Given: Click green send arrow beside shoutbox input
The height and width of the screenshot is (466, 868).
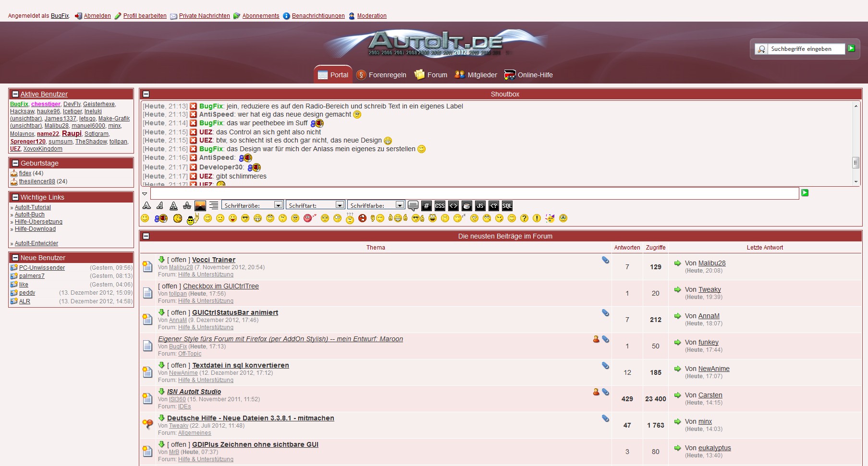Looking at the screenshot, I should (805, 193).
